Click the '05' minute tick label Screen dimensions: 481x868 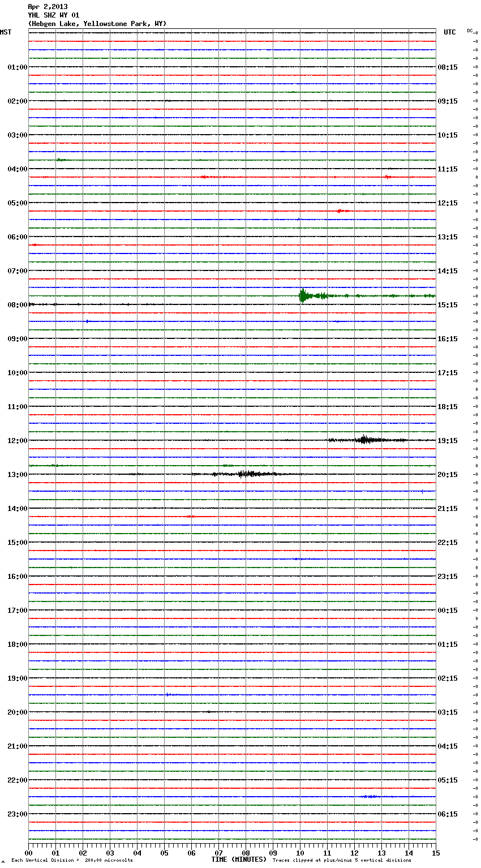click(165, 853)
